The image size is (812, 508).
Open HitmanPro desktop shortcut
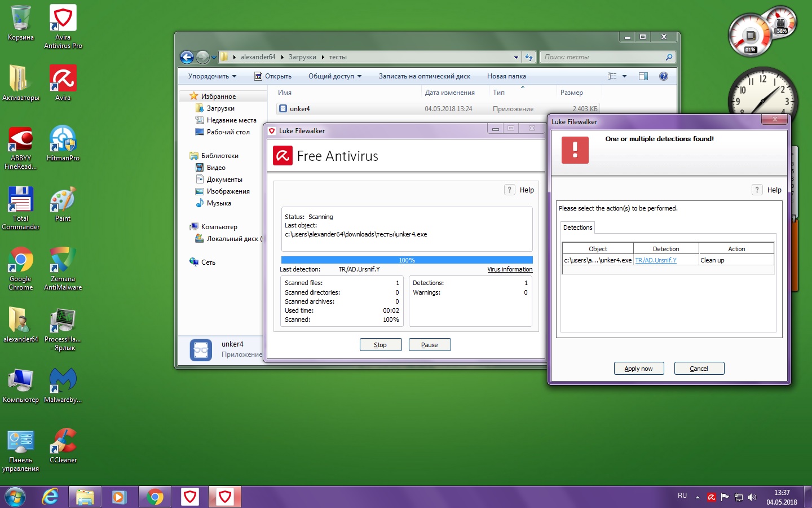click(x=63, y=140)
